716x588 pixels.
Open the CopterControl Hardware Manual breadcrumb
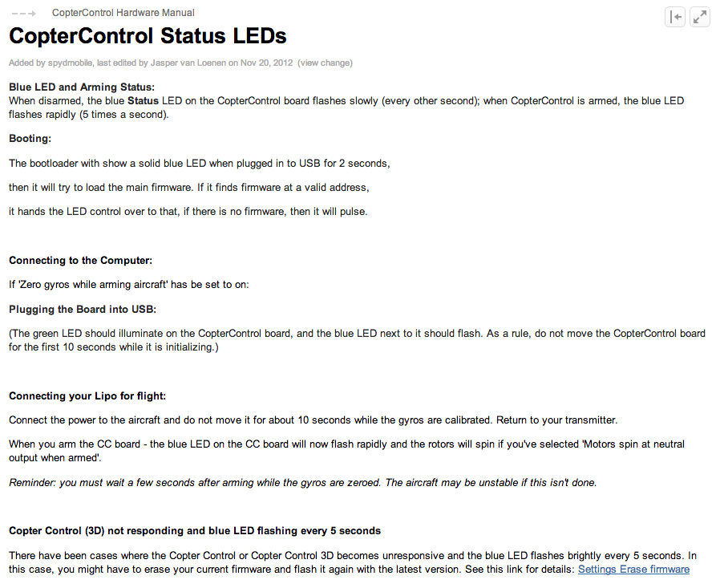pos(123,13)
